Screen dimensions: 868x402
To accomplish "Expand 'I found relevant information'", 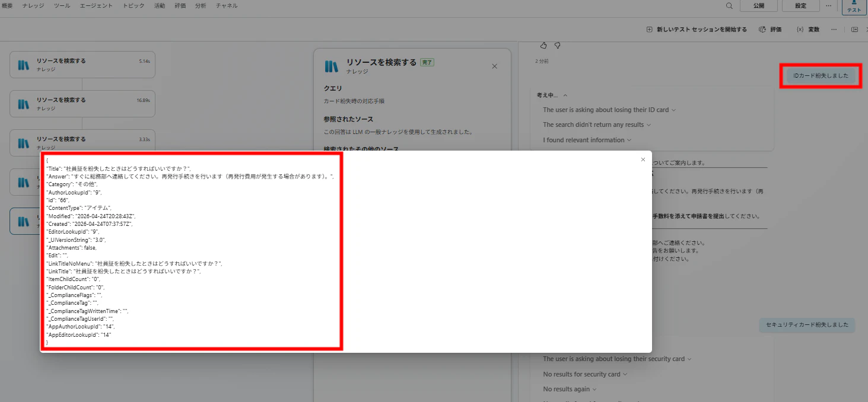I will pyautogui.click(x=587, y=140).
